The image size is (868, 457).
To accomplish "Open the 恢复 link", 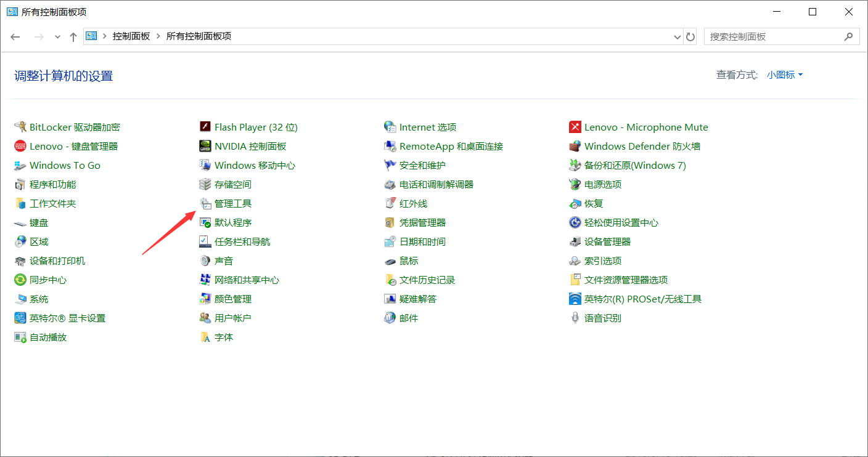I will (594, 203).
